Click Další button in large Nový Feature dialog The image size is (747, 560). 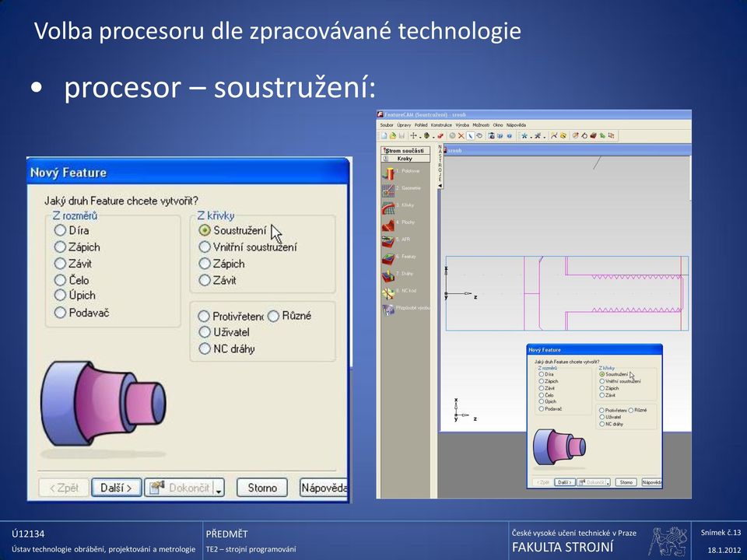(x=117, y=488)
